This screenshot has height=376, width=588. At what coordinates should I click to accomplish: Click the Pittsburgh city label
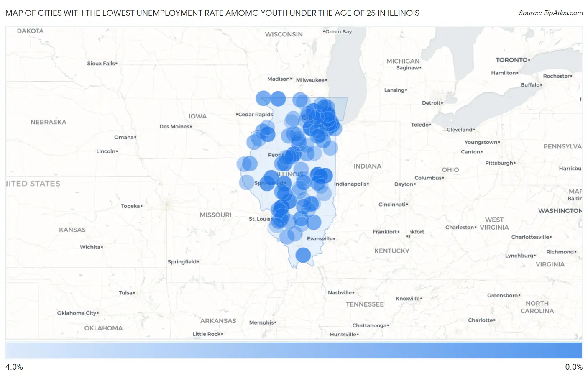pos(500,163)
